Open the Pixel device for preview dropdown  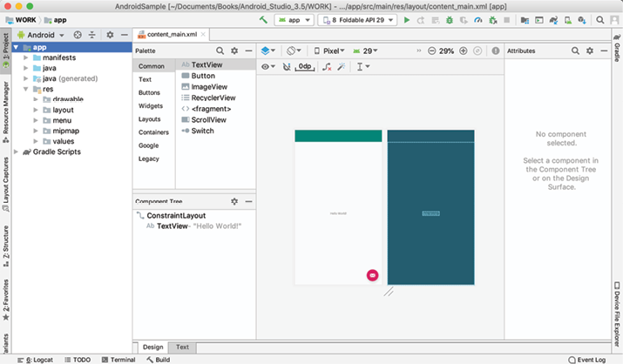coord(329,51)
